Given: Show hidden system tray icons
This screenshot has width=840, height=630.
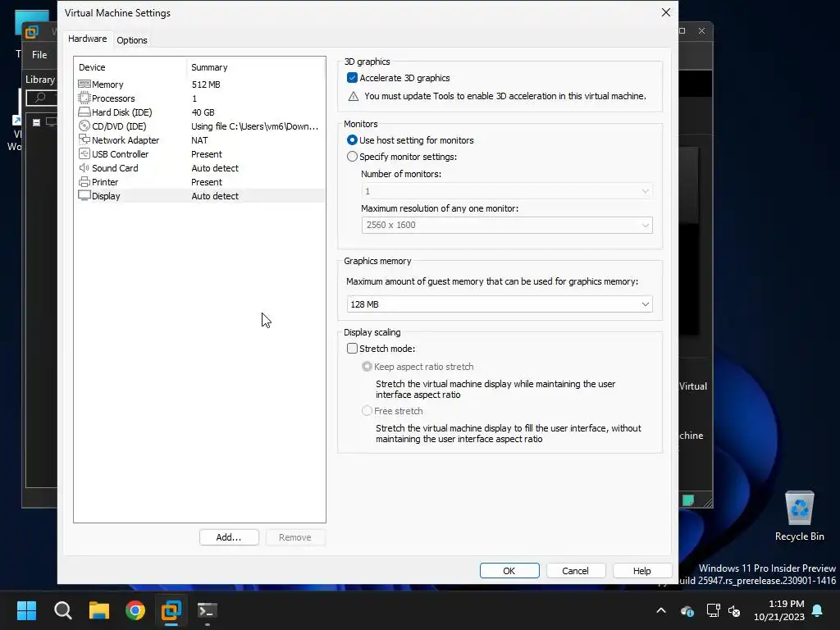Looking at the screenshot, I should pyautogui.click(x=661, y=610).
